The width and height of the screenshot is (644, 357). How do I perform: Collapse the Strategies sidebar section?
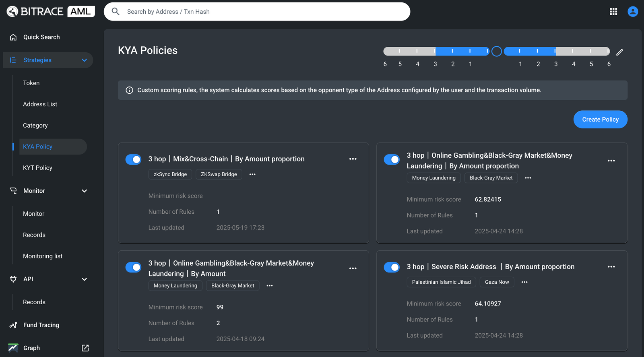85,60
